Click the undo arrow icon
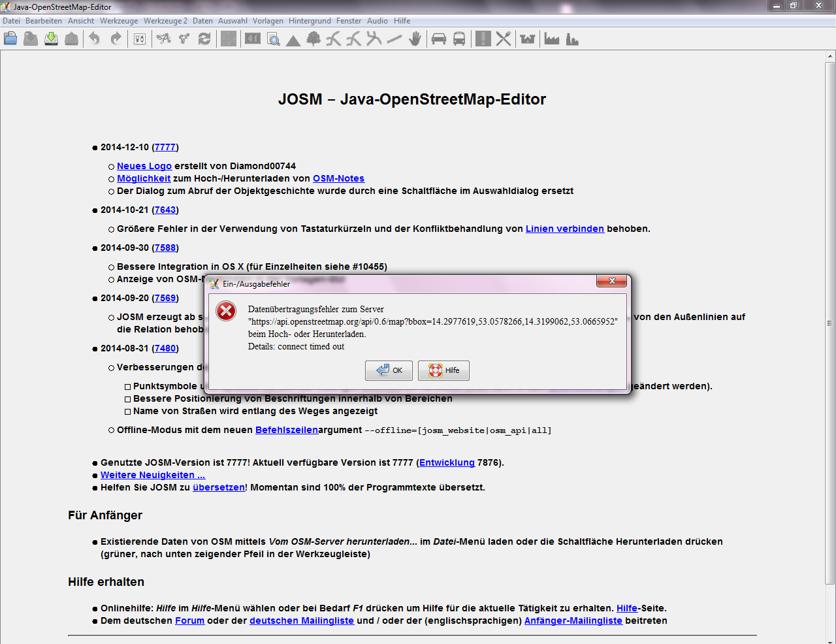This screenshot has width=836, height=644. 95,39
